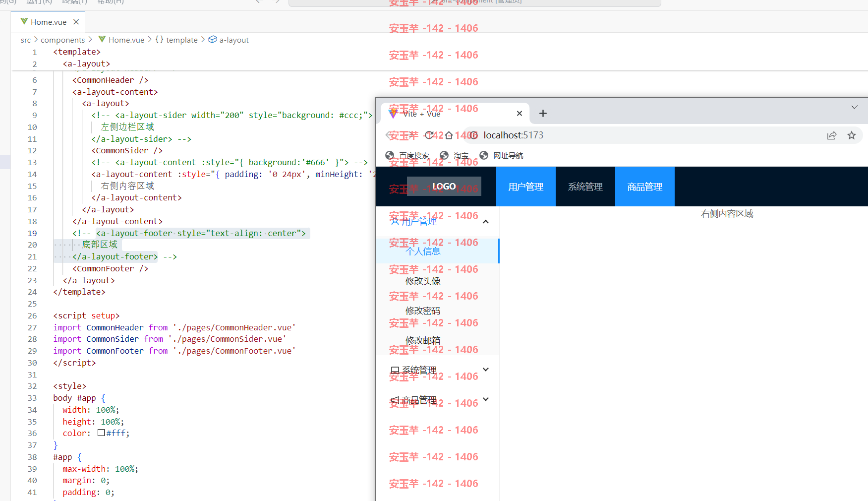Select 修改头像 sidebar item

437,281
